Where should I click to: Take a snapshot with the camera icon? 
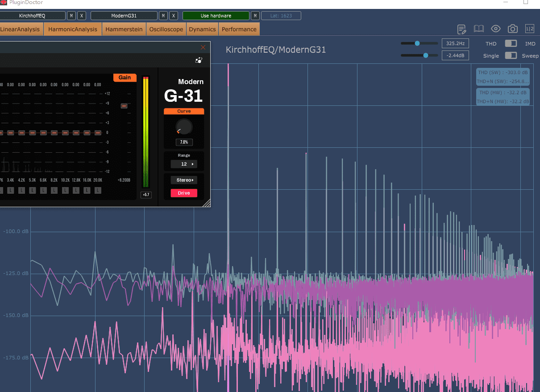513,29
